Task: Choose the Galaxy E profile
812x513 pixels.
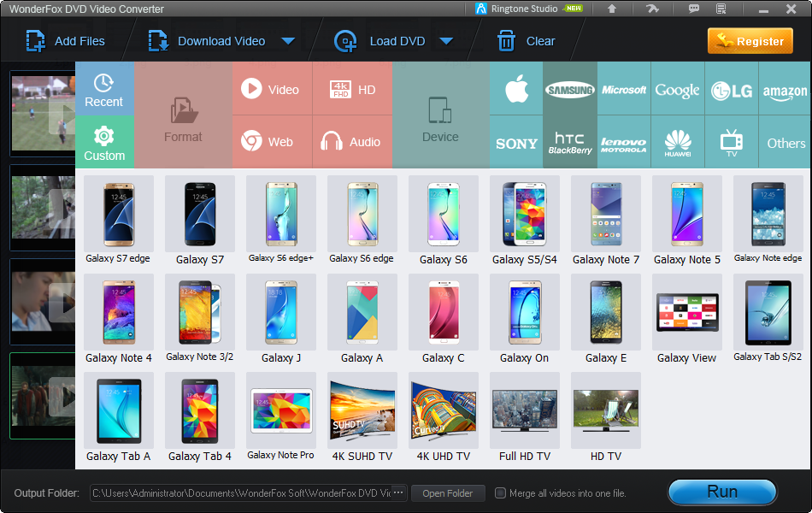Action: [x=606, y=319]
